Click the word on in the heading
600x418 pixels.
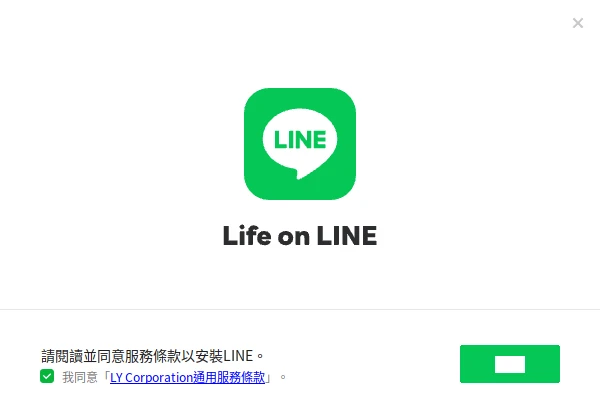tap(293, 237)
